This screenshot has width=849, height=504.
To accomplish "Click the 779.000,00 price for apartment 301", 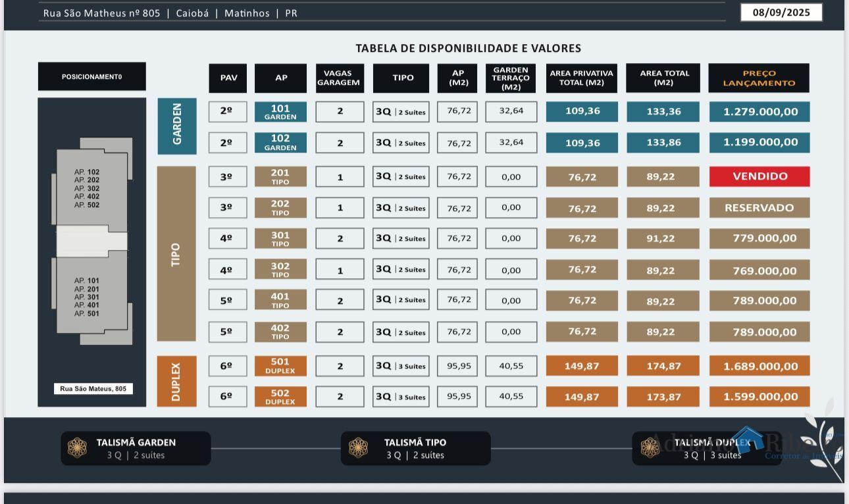I will point(759,238).
